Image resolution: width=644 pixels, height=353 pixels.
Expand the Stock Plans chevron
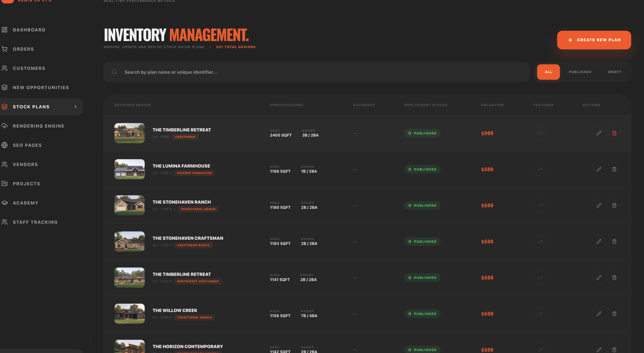coord(76,107)
